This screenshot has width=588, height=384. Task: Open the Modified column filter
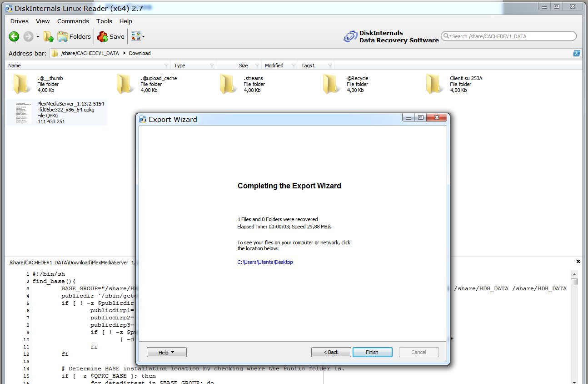coord(294,66)
